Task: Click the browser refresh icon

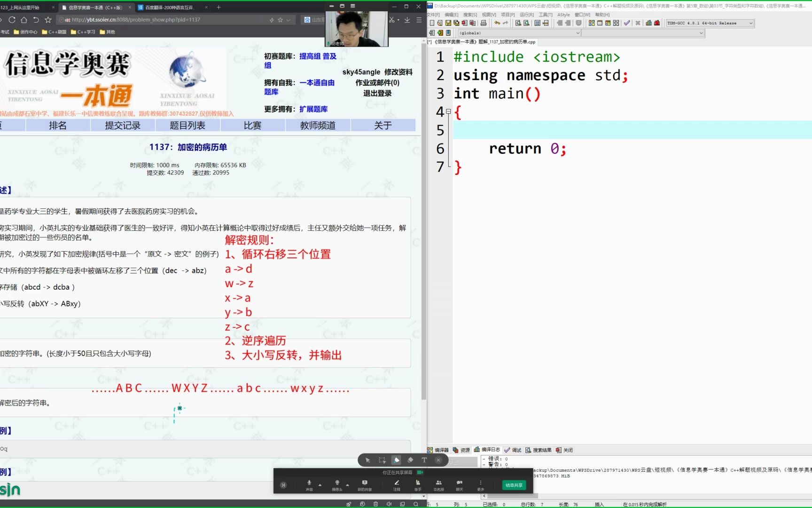Action: [x=12, y=20]
